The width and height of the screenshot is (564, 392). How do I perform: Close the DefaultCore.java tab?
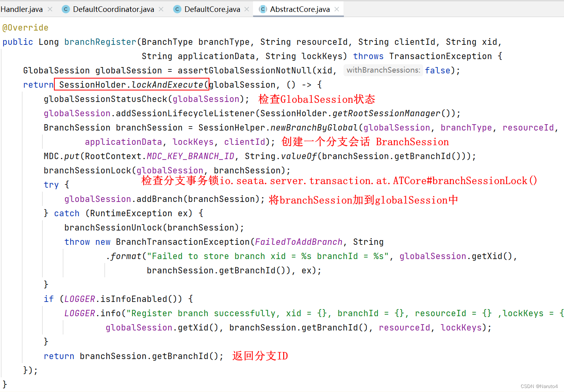click(x=247, y=9)
